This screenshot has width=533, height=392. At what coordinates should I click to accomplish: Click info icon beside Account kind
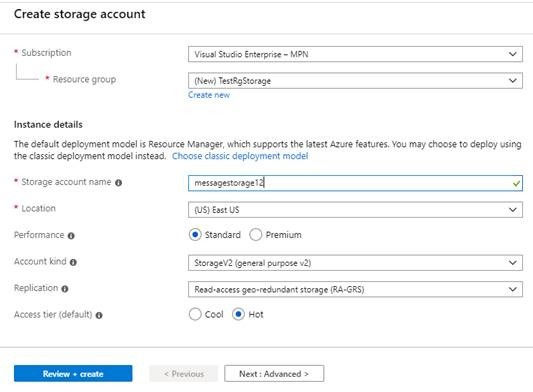73,262
